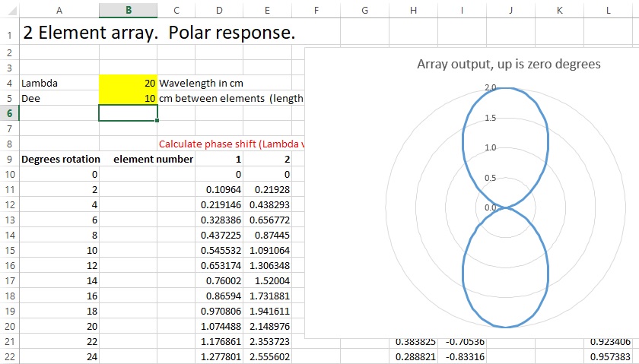Viewport: 639px width, 364px height.
Task: Click cell with value 0.957383
Action: click(x=608, y=356)
